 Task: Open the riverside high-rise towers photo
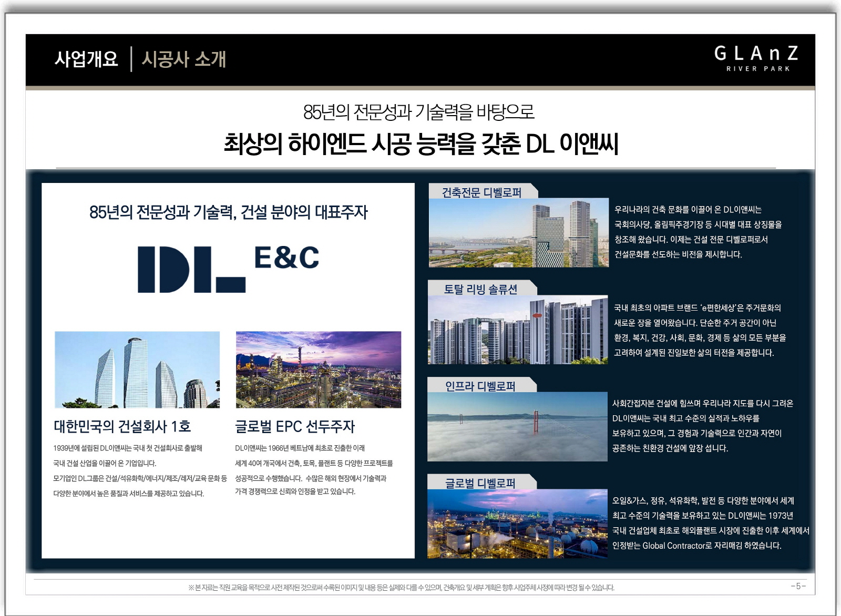pyautogui.click(x=518, y=233)
